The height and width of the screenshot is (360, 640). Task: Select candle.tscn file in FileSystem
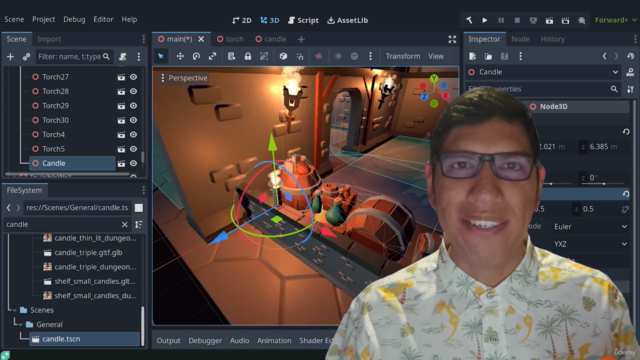[x=84, y=339]
